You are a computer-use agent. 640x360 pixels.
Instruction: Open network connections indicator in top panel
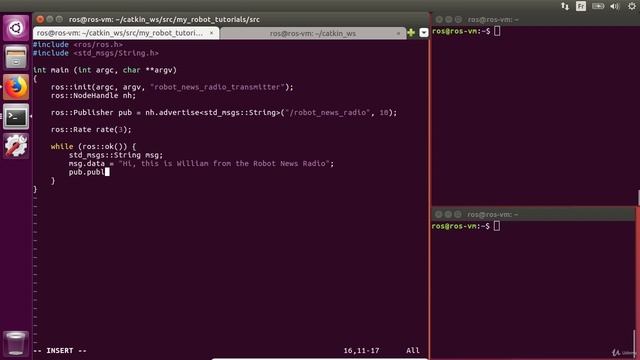tap(565, 6)
